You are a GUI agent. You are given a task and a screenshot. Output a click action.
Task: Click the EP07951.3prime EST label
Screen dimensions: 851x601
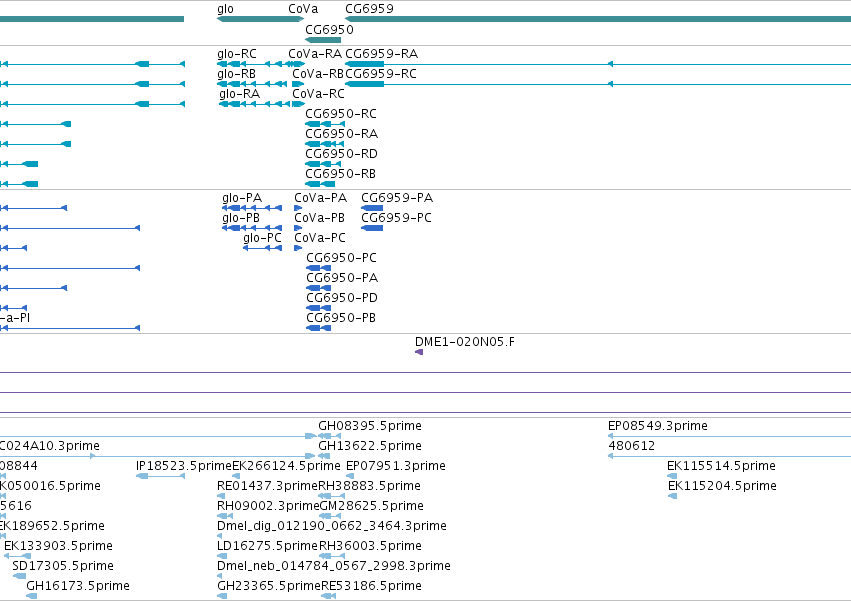pos(396,466)
